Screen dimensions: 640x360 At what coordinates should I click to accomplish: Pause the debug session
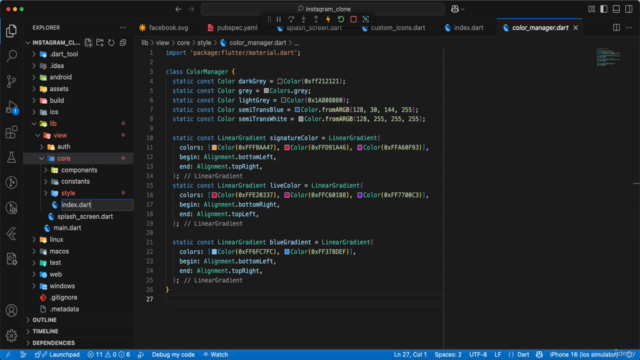point(279,19)
